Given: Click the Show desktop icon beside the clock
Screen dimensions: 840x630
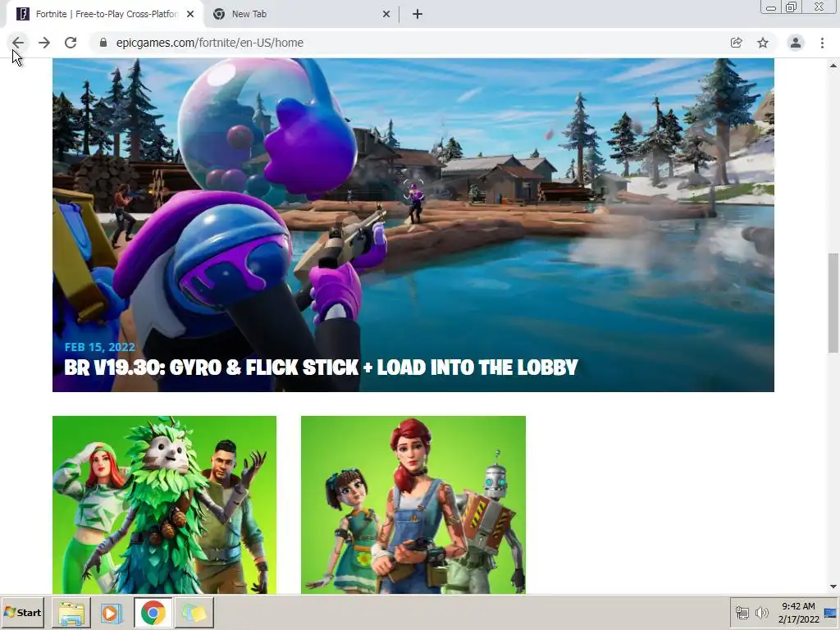Looking at the screenshot, I should [831, 613].
